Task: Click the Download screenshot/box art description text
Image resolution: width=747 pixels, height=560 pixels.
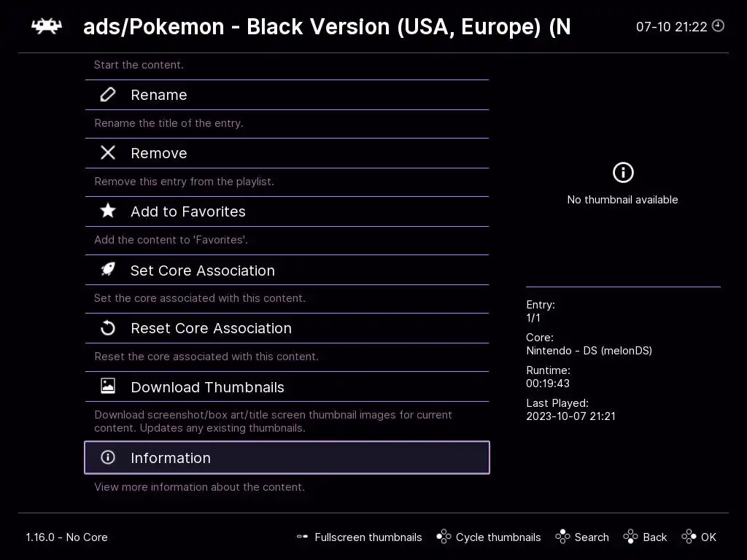Action: pos(273,421)
